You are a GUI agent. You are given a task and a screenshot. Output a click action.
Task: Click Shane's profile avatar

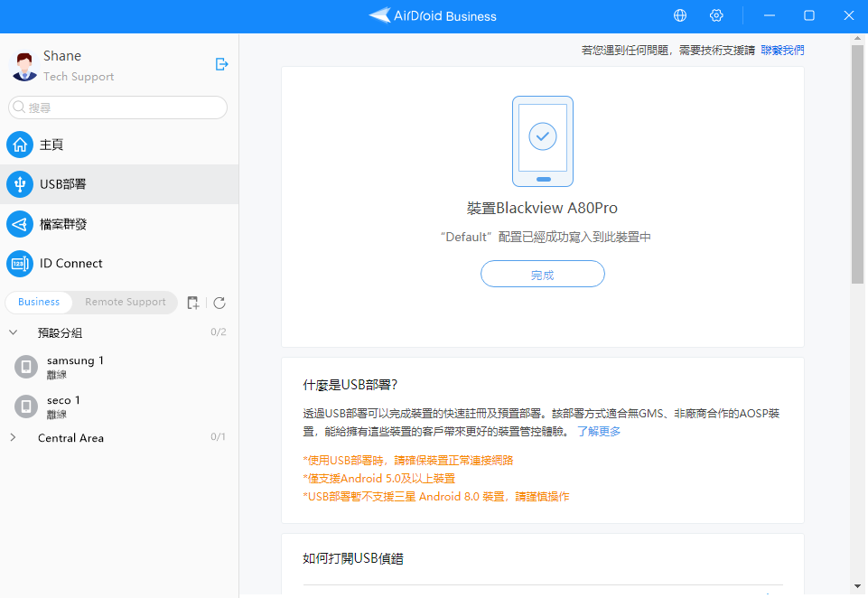[x=23, y=66]
